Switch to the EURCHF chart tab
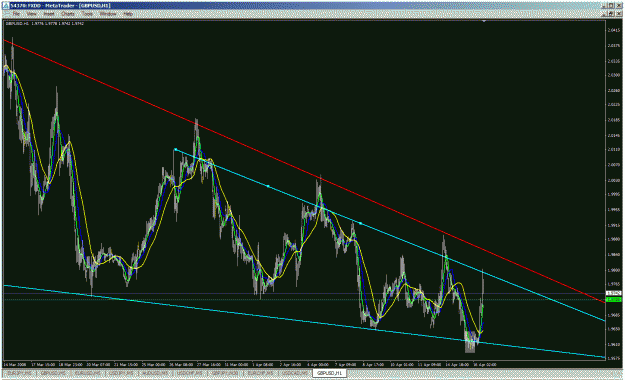 click(x=260, y=373)
